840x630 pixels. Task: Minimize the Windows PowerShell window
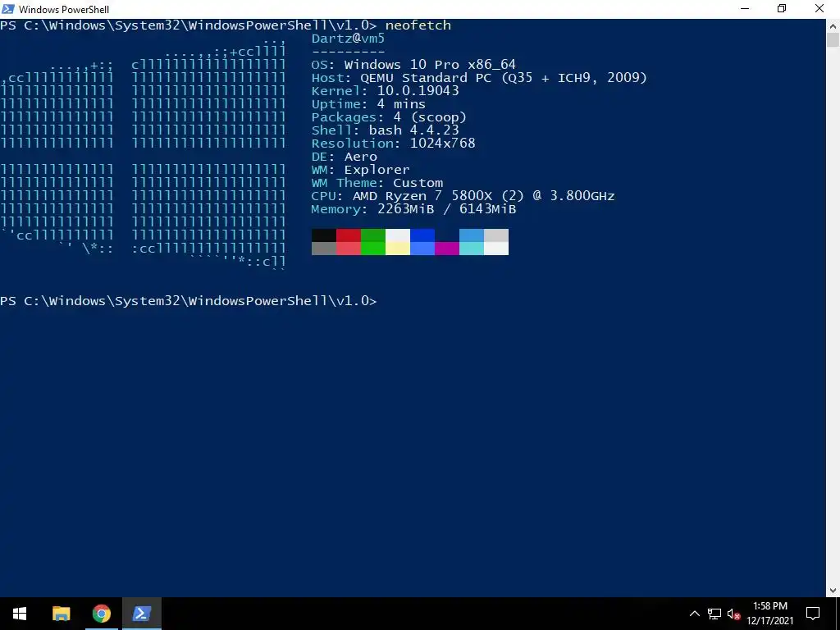tap(745, 8)
